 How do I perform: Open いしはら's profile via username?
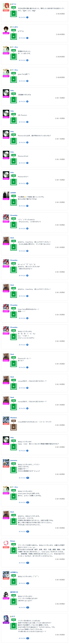pyautogui.click(x=14, y=27)
